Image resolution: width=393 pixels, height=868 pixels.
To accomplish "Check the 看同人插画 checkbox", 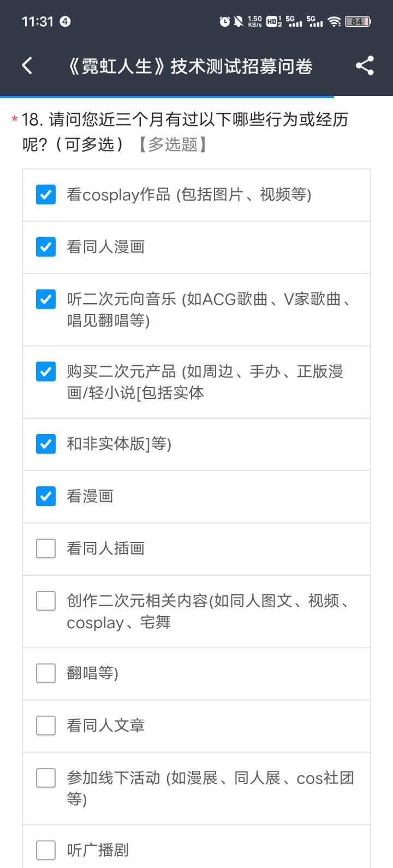I will 46,548.
